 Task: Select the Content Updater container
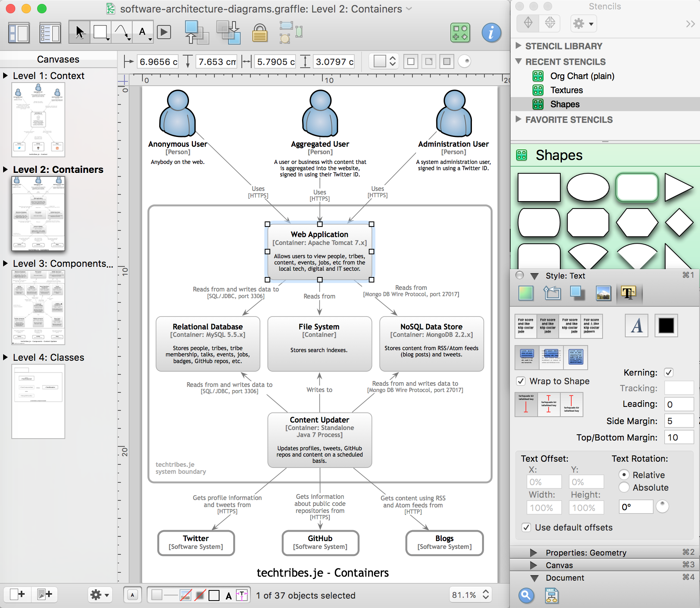click(x=320, y=440)
